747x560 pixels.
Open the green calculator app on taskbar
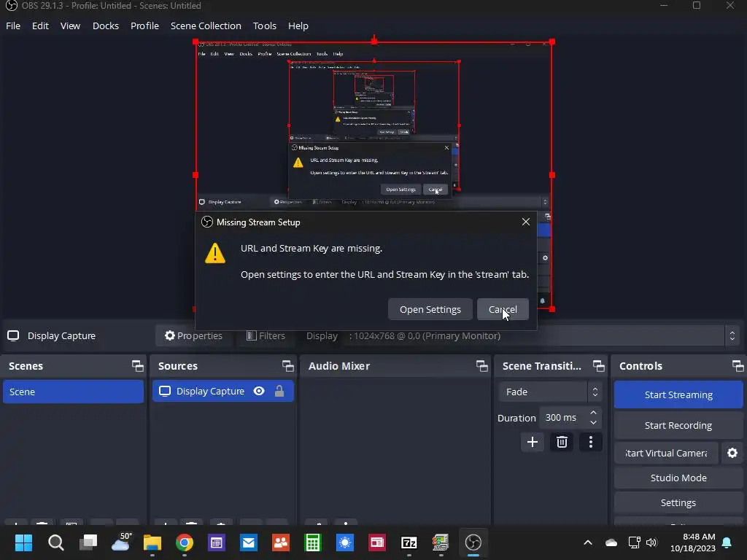coord(313,542)
